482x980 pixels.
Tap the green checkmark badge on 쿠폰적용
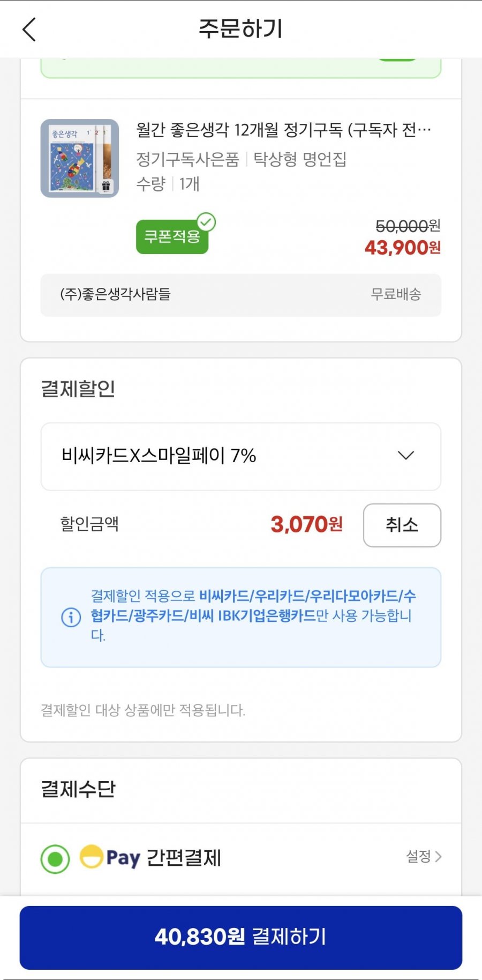coord(206,222)
